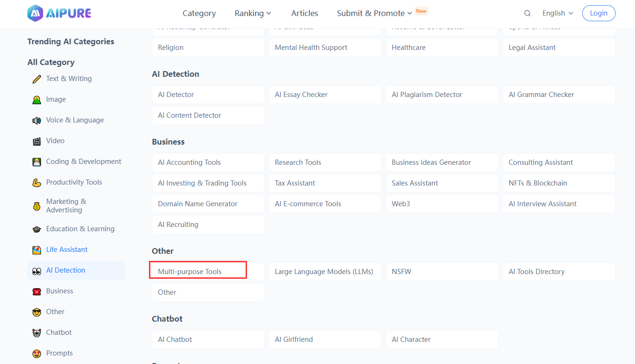Click the money bag Marketing & Advertising icon

click(37, 206)
